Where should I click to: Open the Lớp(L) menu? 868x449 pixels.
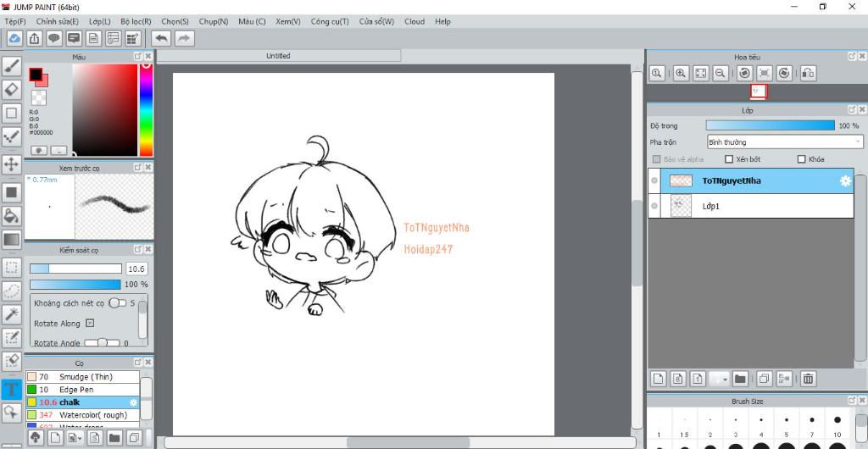[100, 21]
